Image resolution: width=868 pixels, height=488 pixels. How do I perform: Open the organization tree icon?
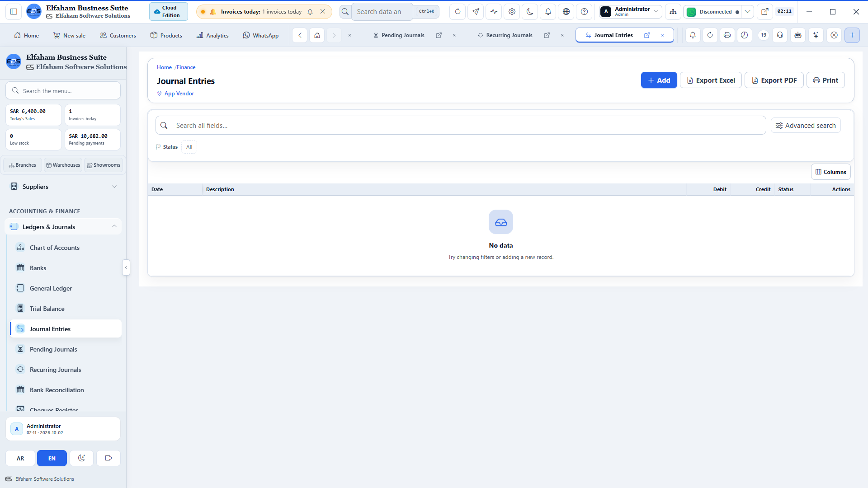click(x=673, y=12)
